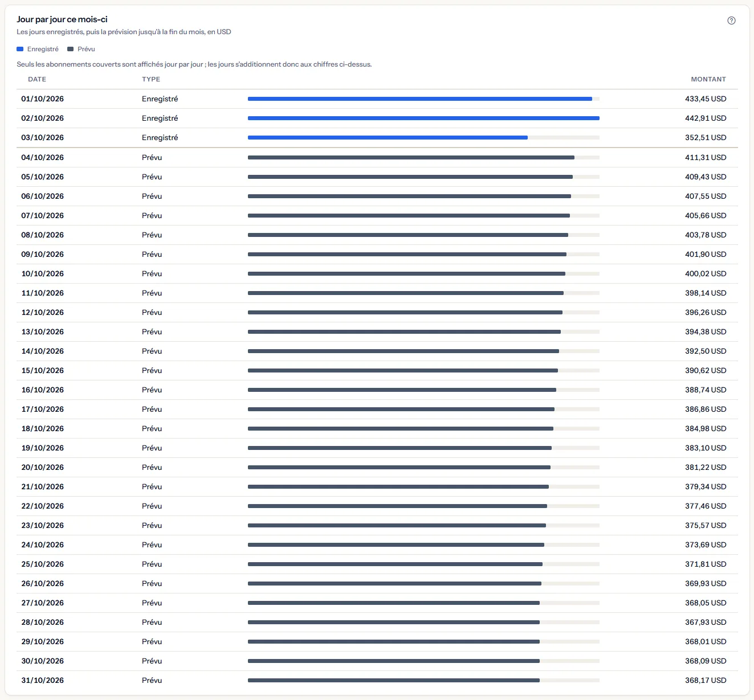Select the 15/10/2026 date cell

click(x=43, y=370)
